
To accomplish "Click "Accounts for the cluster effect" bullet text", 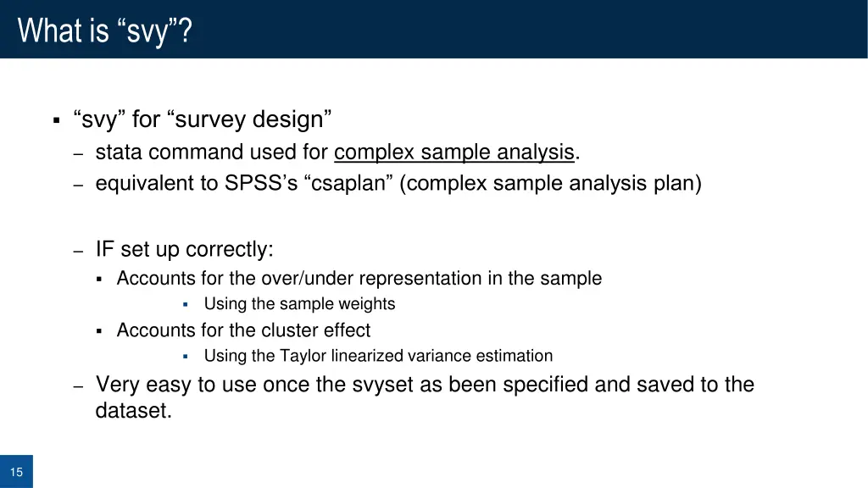I will tap(243, 330).
